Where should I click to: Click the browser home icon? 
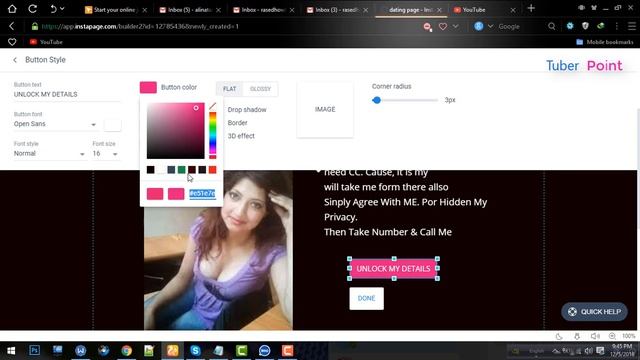(x=12, y=9)
